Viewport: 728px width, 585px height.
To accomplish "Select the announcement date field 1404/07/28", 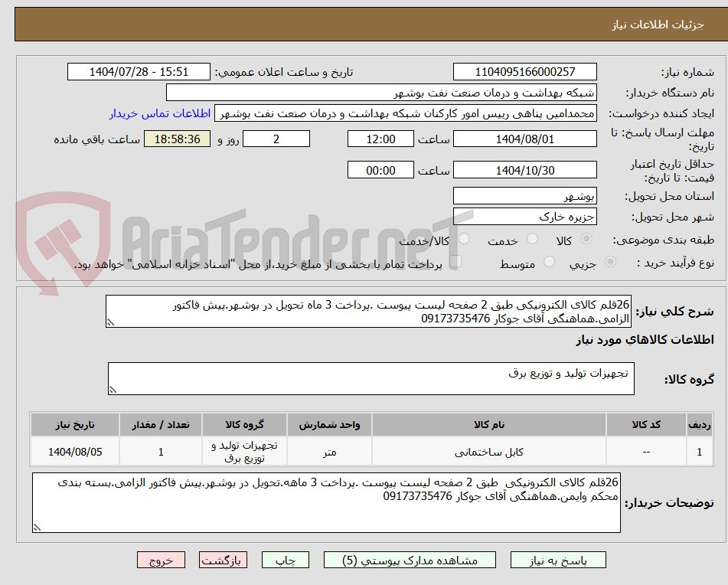I will coord(139,70).
